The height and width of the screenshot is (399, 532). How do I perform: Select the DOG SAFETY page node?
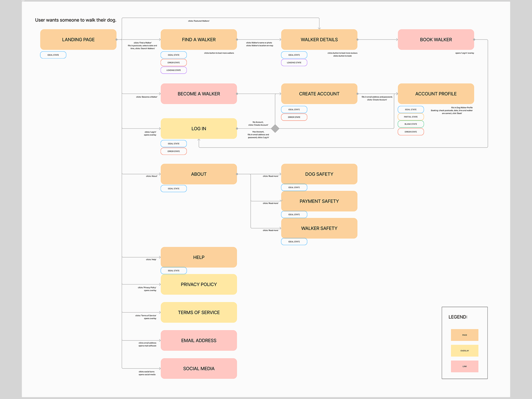click(x=319, y=174)
